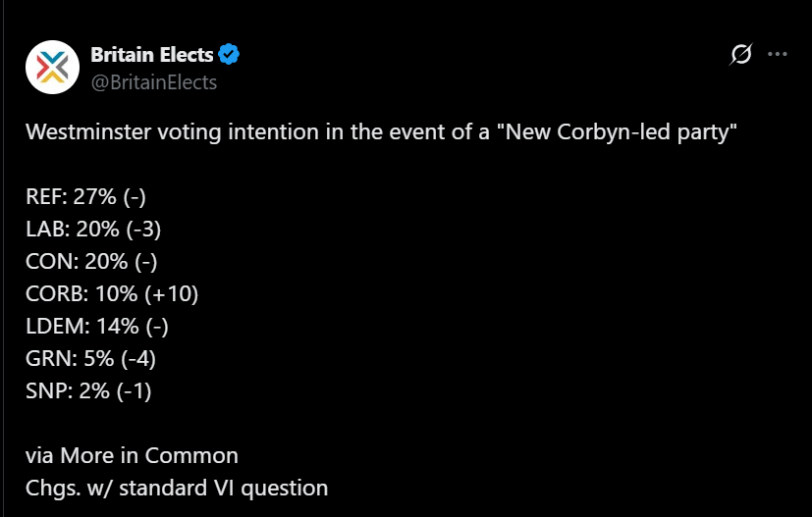Open Grok explain icon on the post
The height and width of the screenshot is (517, 812).
coord(741,54)
